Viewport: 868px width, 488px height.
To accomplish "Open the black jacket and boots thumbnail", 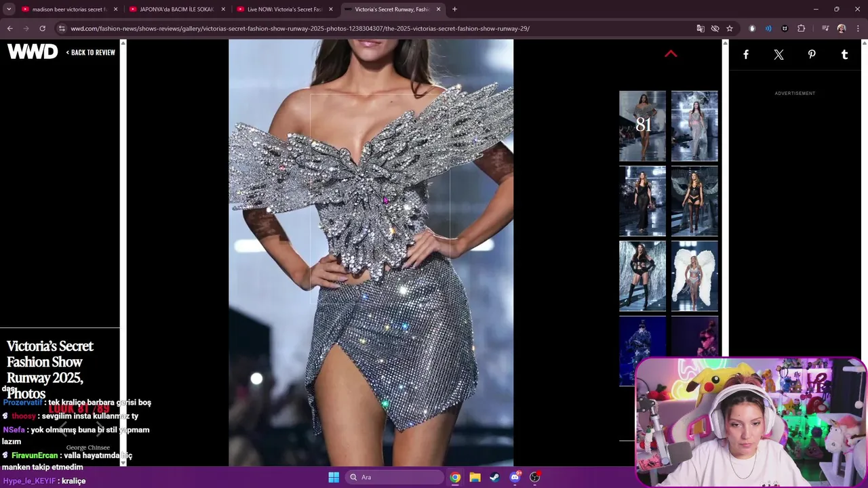I will click(642, 276).
